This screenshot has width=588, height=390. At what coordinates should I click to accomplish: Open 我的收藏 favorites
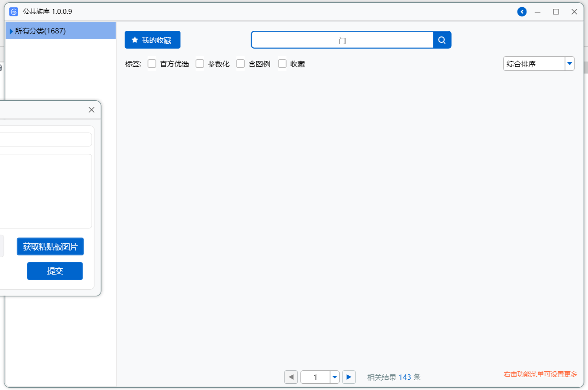[x=152, y=40]
